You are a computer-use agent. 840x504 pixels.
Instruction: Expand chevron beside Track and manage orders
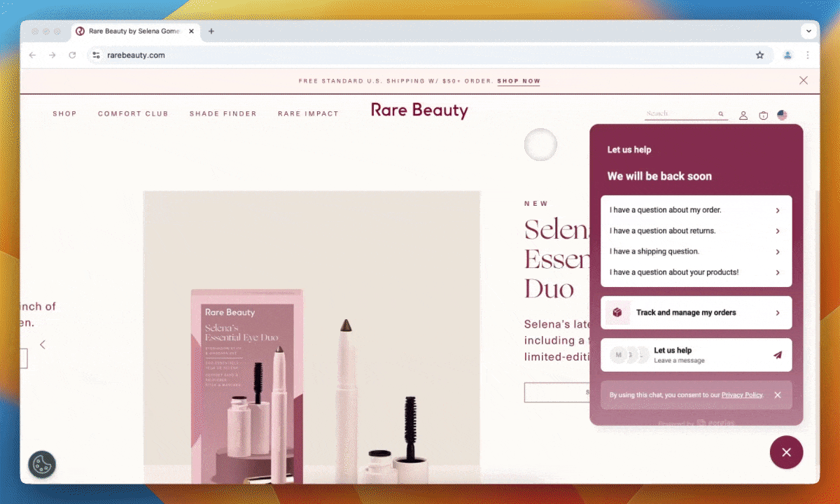778,313
